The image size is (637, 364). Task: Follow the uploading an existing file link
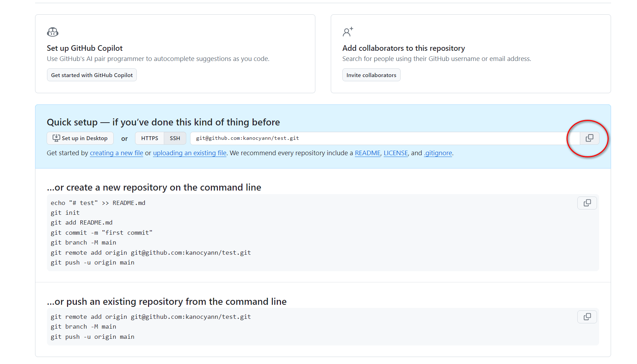[x=189, y=153]
